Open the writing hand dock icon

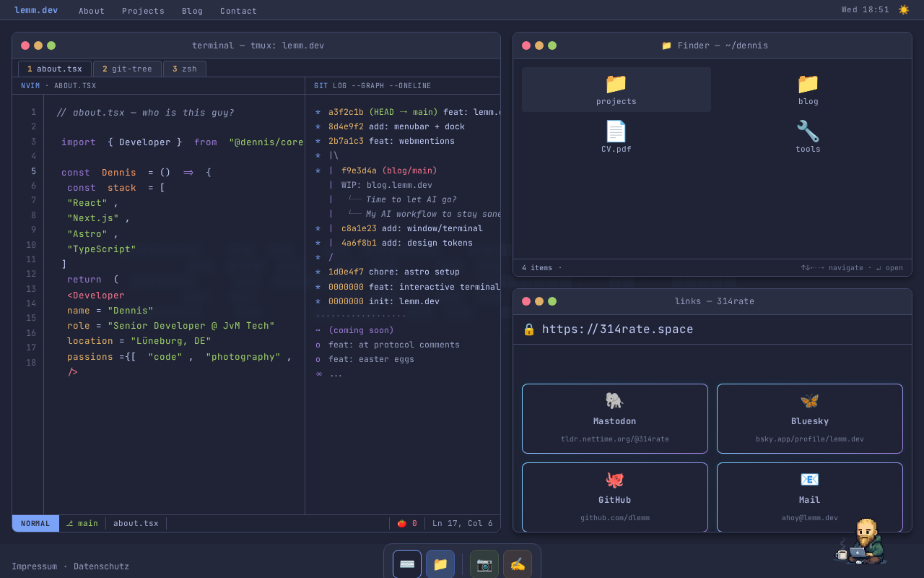pos(518,564)
